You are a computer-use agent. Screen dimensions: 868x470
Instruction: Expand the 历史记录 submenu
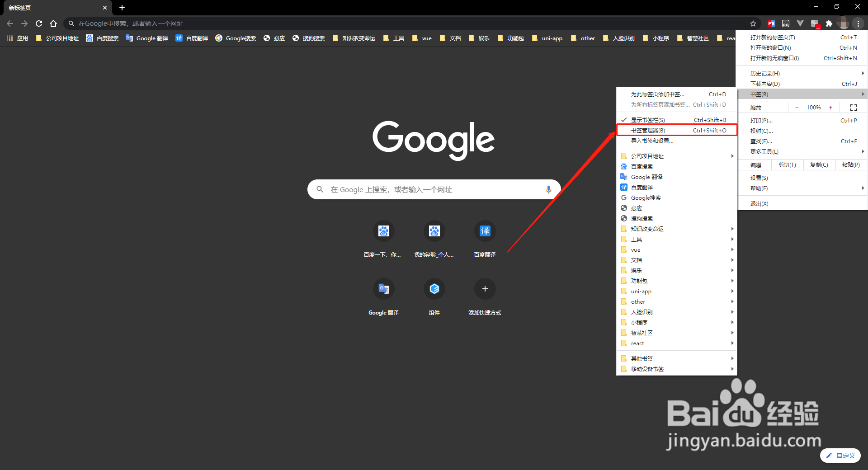pos(802,73)
